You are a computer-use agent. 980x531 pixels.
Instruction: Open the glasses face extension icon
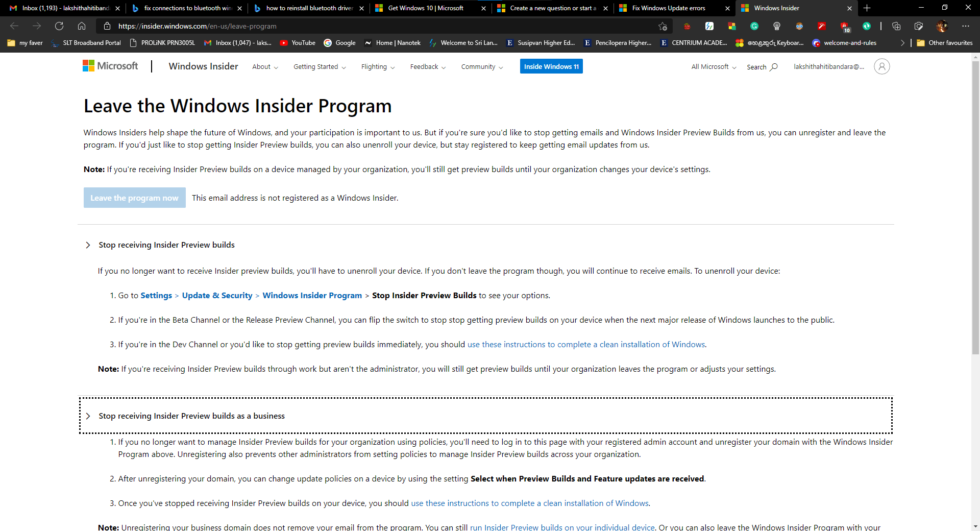click(799, 26)
